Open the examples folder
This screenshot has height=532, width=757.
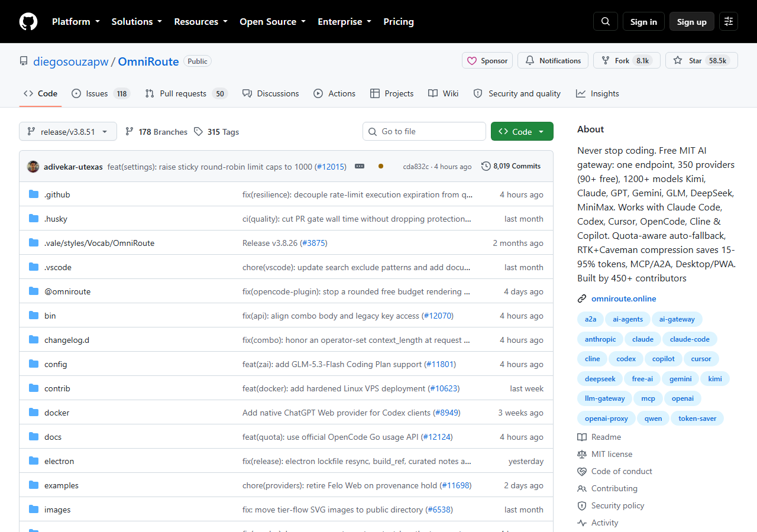(62, 485)
